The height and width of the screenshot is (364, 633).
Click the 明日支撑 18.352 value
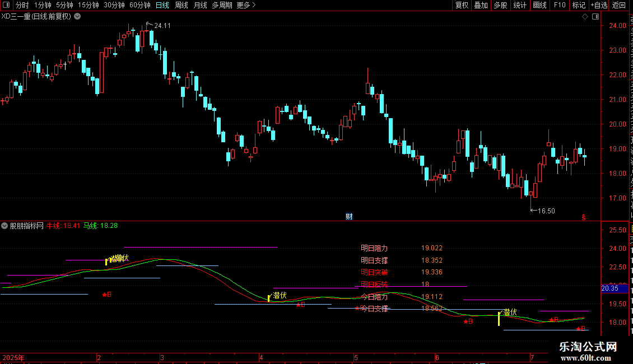tap(432, 260)
